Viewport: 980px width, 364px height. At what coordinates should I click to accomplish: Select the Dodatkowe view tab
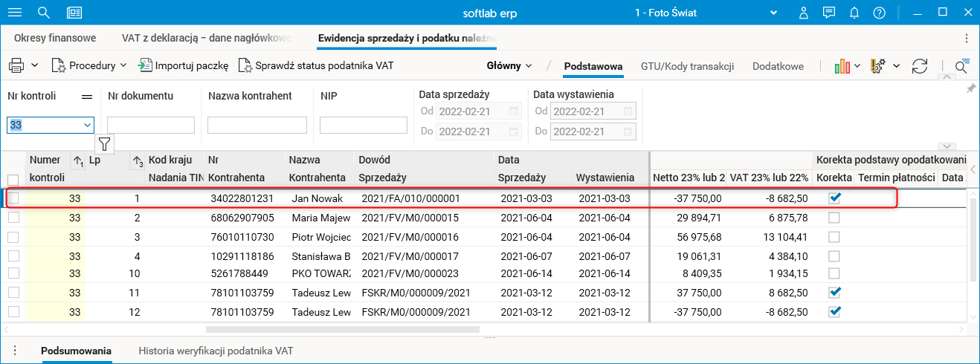(778, 66)
